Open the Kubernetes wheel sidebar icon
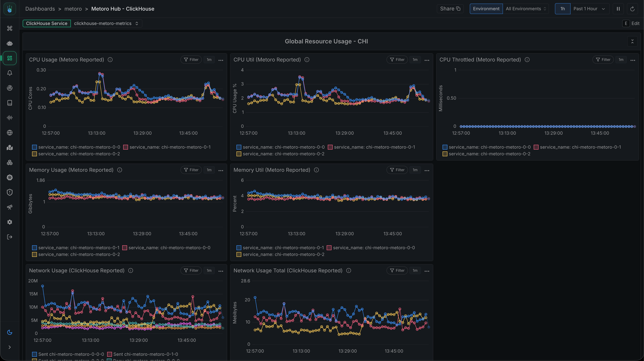Screen dimensions: 644x361 click(x=10, y=177)
